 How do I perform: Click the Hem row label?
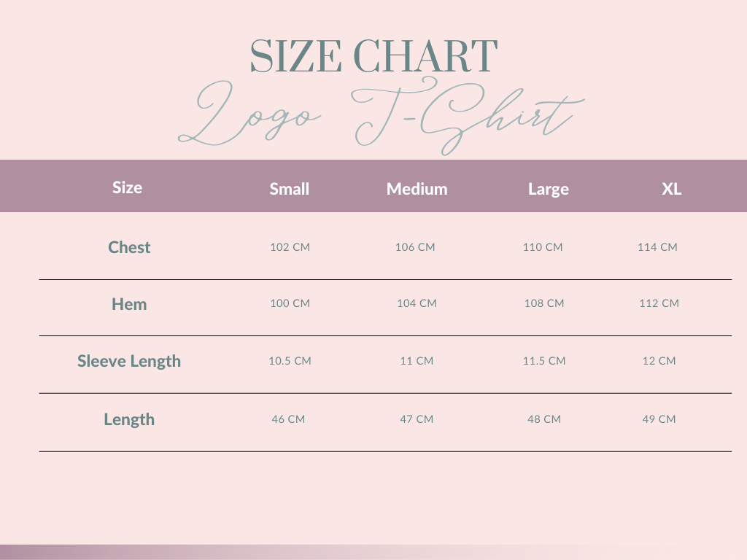click(129, 304)
